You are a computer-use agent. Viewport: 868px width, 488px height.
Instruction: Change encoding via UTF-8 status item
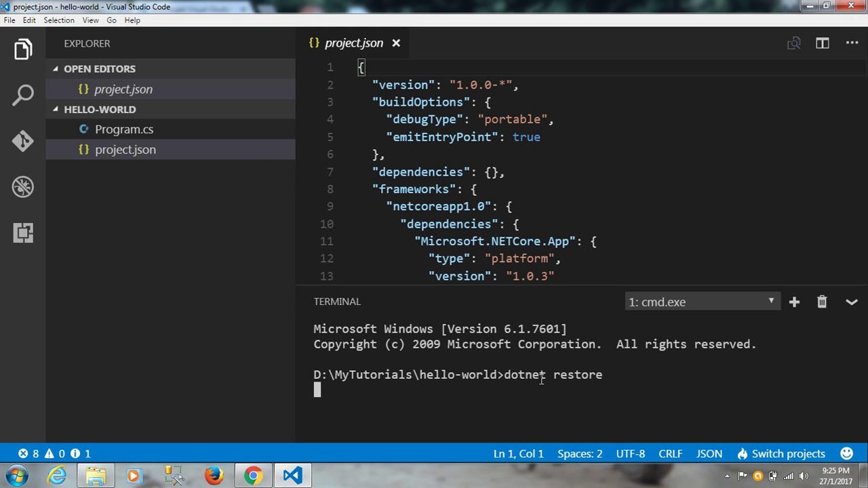[x=631, y=453]
